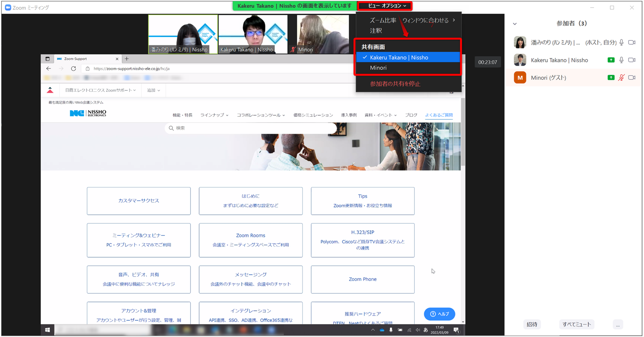Click the blue ヘルプ button

pyautogui.click(x=439, y=314)
